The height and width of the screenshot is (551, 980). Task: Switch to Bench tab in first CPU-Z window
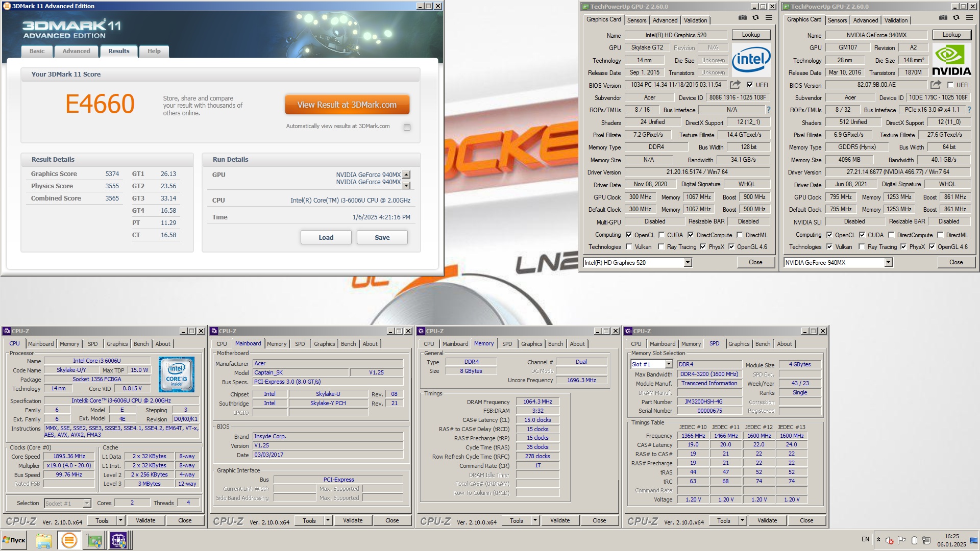point(141,344)
